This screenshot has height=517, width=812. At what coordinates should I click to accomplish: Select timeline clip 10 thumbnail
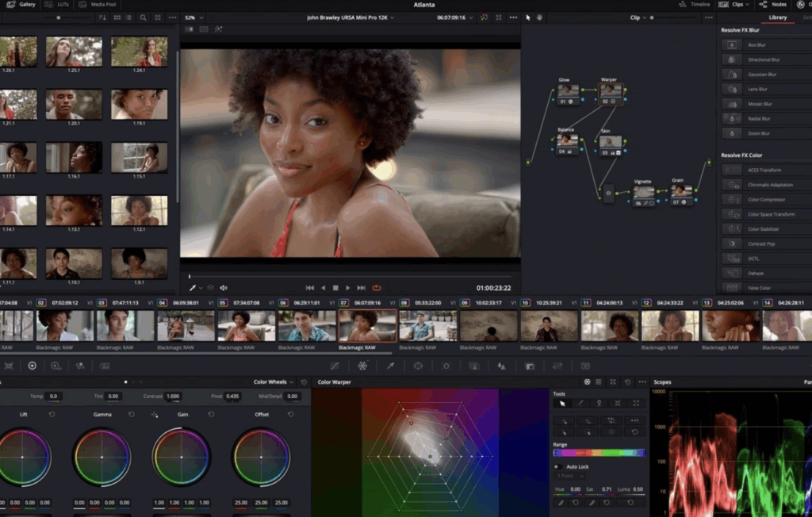[549, 326]
